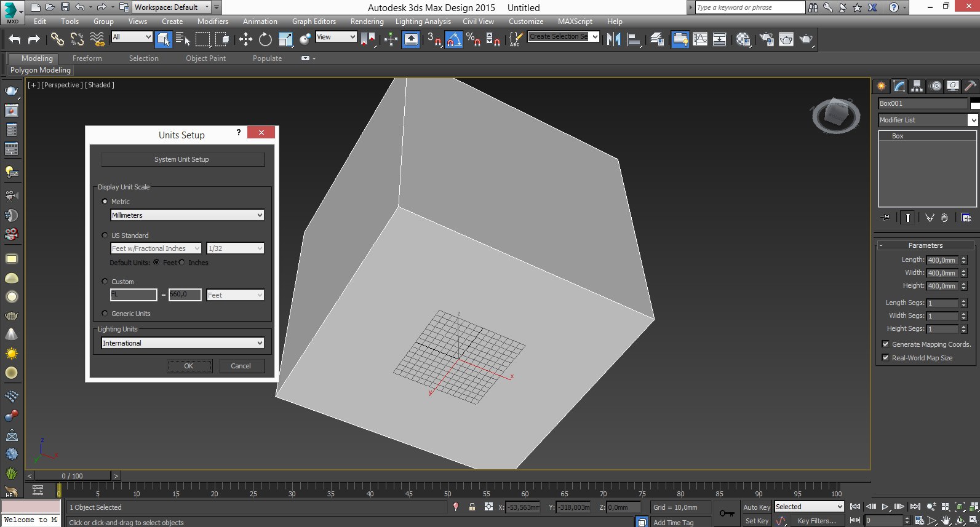Viewport: 980px width, 527px height.
Task: Select the Generic Units radio button
Action: tap(105, 314)
